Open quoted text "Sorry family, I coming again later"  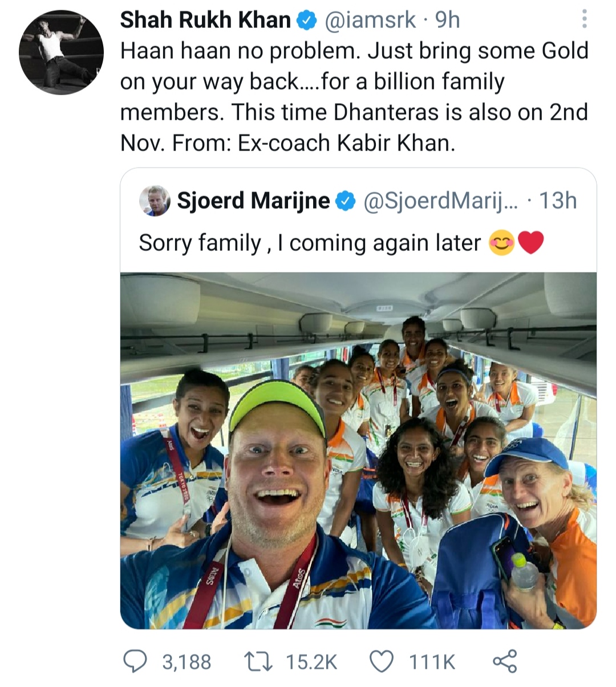click(x=310, y=243)
